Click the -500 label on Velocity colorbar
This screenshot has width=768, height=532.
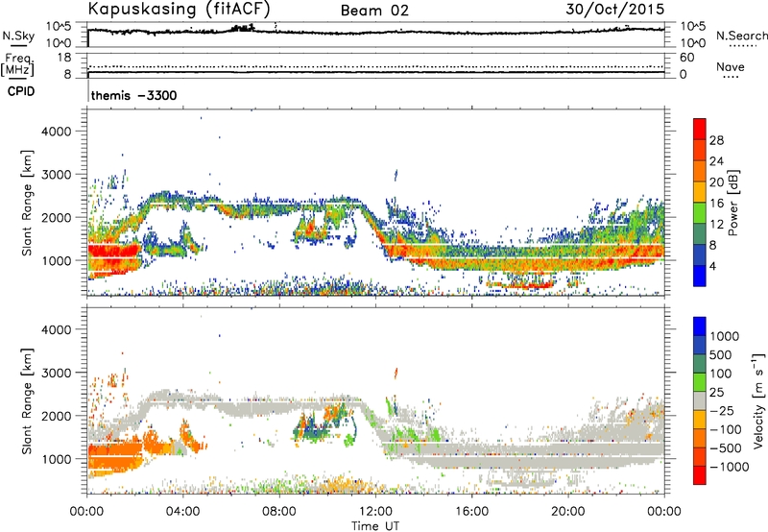[x=725, y=447]
